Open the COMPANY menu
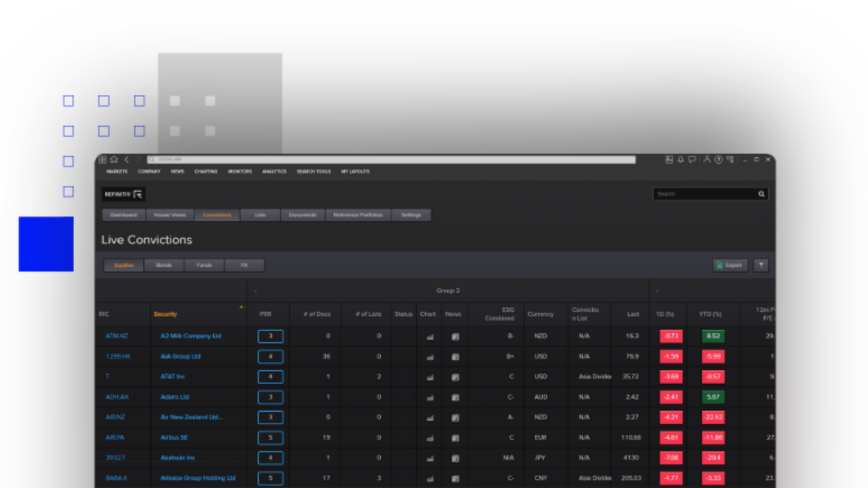Image resolution: width=868 pixels, height=488 pixels. (x=149, y=171)
